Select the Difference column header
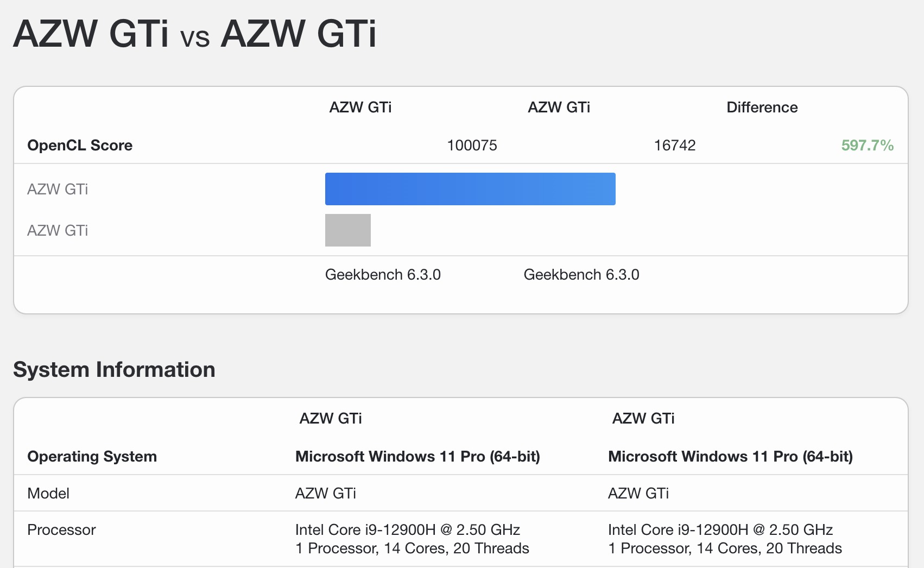Screen dimensions: 924x568 [762, 108]
